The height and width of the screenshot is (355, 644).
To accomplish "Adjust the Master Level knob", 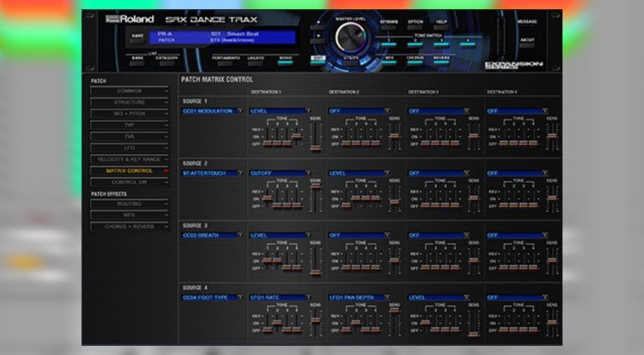I will point(350,38).
